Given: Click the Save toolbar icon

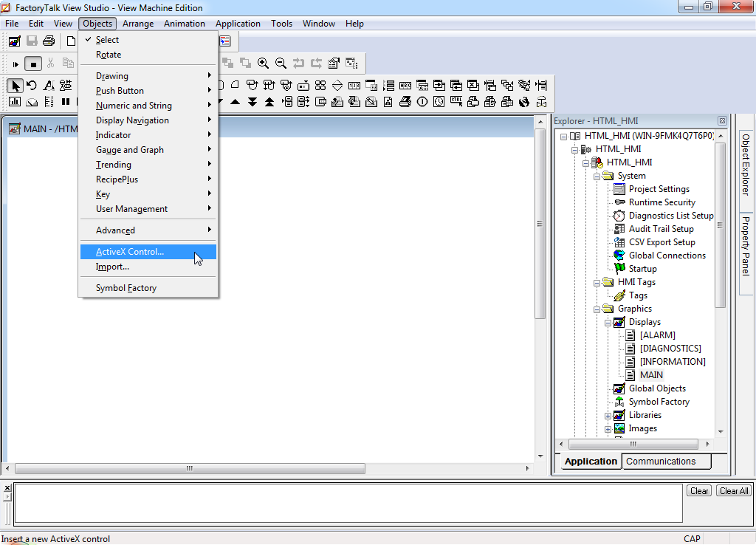Looking at the screenshot, I should [x=32, y=41].
